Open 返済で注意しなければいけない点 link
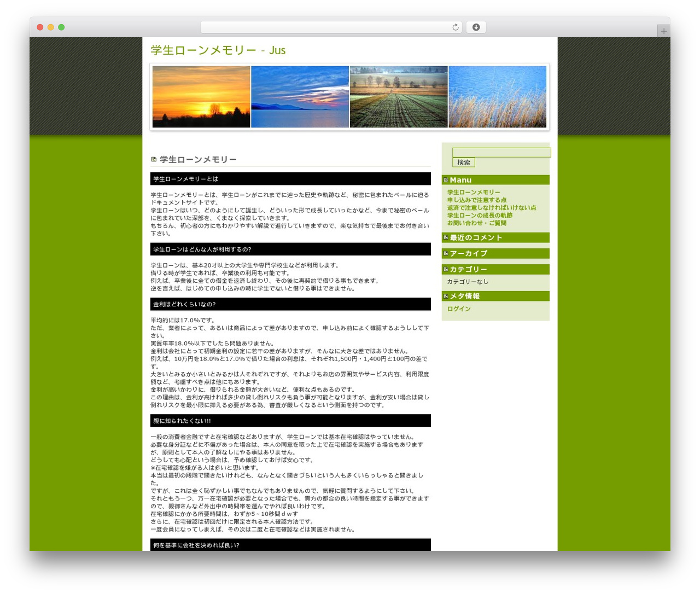The image size is (700, 593). point(492,208)
